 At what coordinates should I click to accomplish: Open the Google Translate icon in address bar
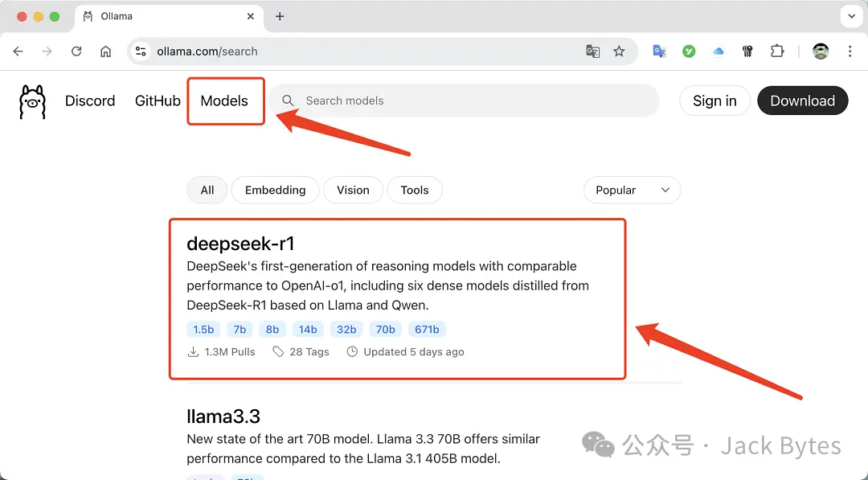[592, 51]
